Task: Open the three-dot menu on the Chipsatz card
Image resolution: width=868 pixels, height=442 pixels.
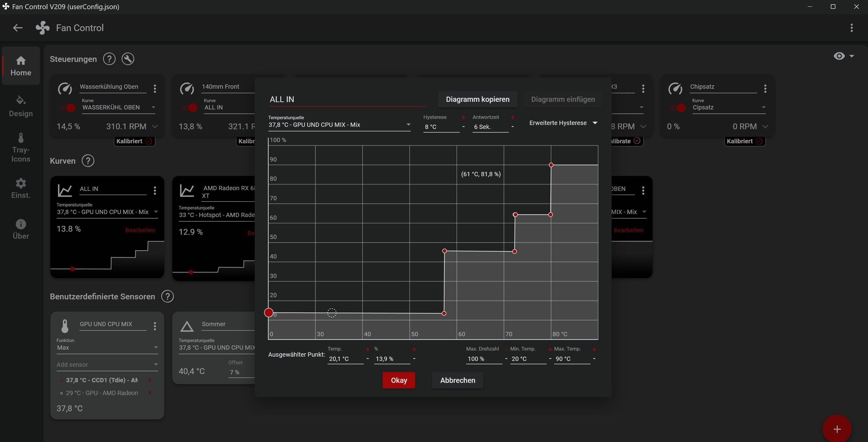Action: tap(765, 89)
